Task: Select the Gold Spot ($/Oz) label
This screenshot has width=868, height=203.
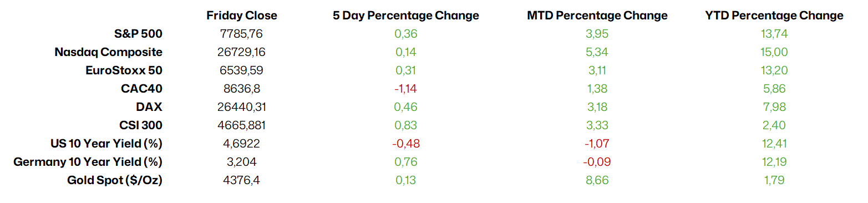Action: 115,180
